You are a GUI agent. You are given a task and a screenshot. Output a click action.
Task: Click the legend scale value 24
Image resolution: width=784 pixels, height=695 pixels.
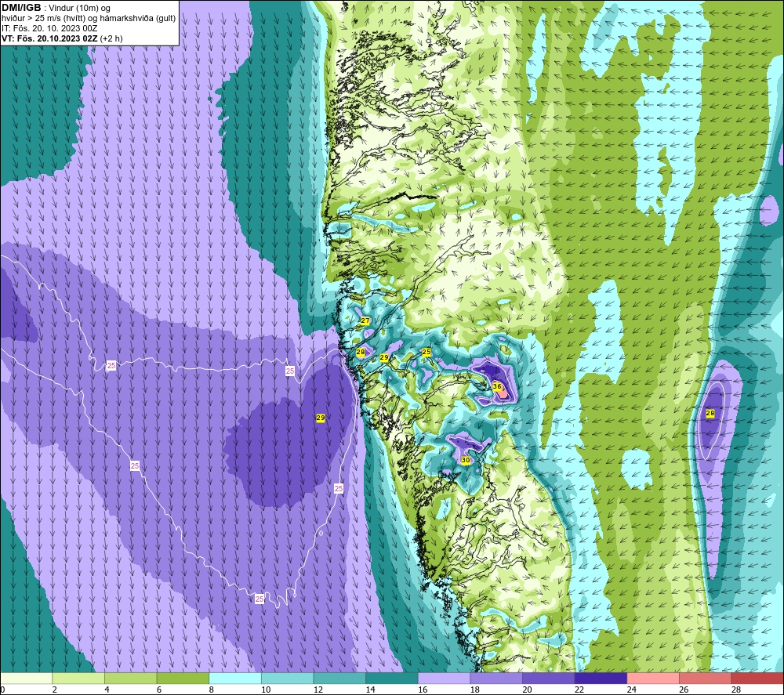[631, 690]
